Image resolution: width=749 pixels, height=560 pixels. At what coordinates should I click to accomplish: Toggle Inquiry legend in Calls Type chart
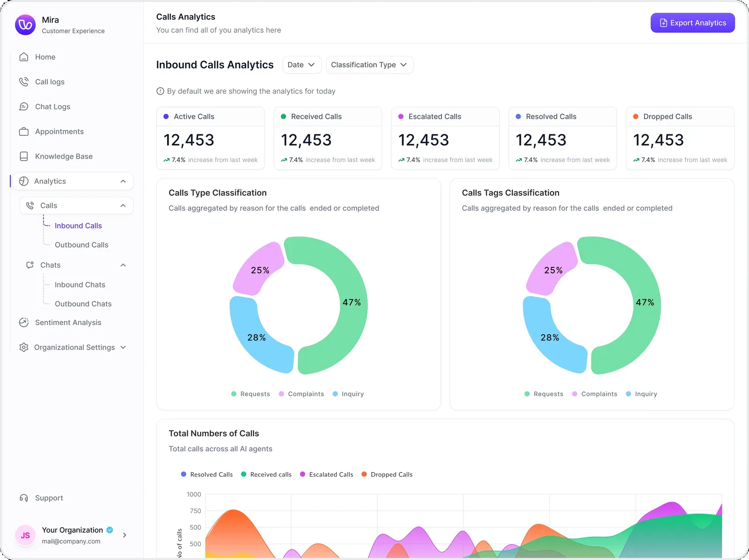click(x=348, y=394)
